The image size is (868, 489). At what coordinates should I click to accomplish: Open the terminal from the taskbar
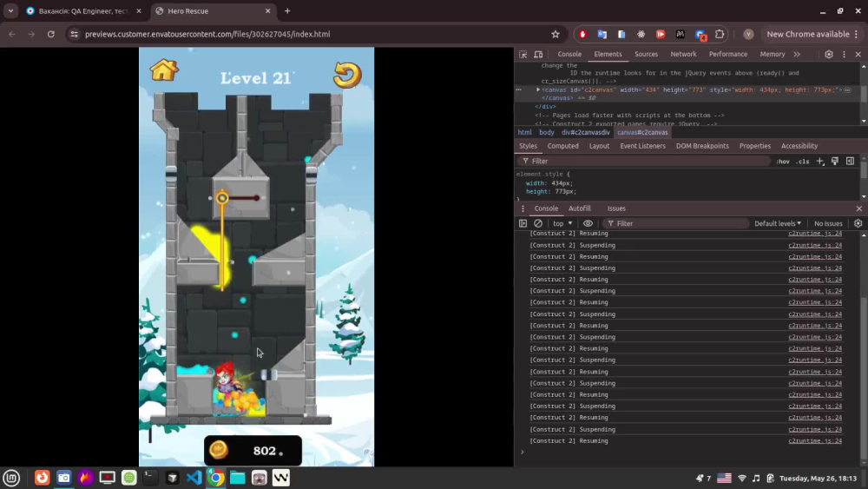(150, 478)
